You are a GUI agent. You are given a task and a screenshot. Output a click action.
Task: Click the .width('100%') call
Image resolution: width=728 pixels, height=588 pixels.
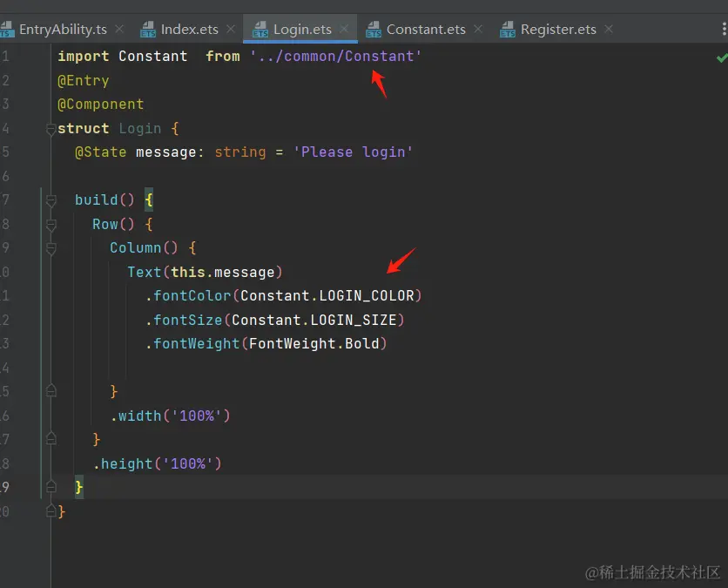click(170, 416)
